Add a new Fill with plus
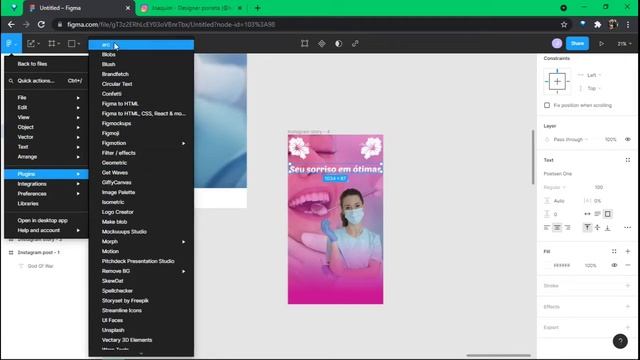Image resolution: width=640 pixels, height=360 pixels. point(628,251)
